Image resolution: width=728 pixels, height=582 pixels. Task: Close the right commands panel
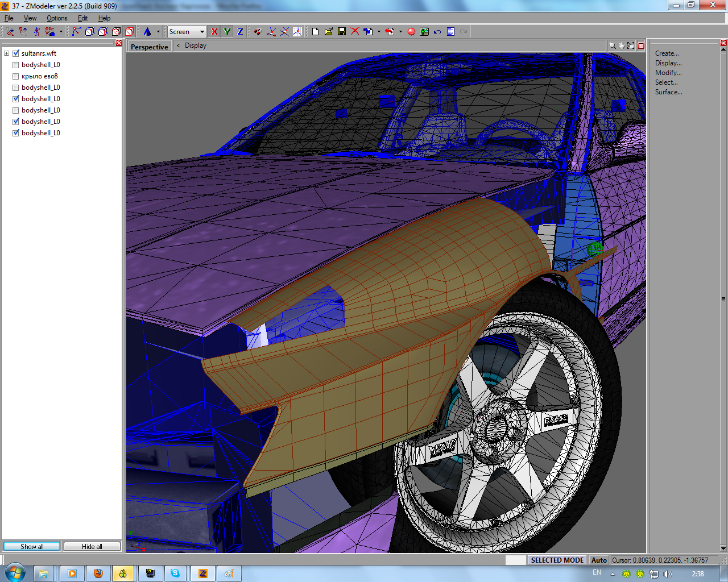click(723, 43)
